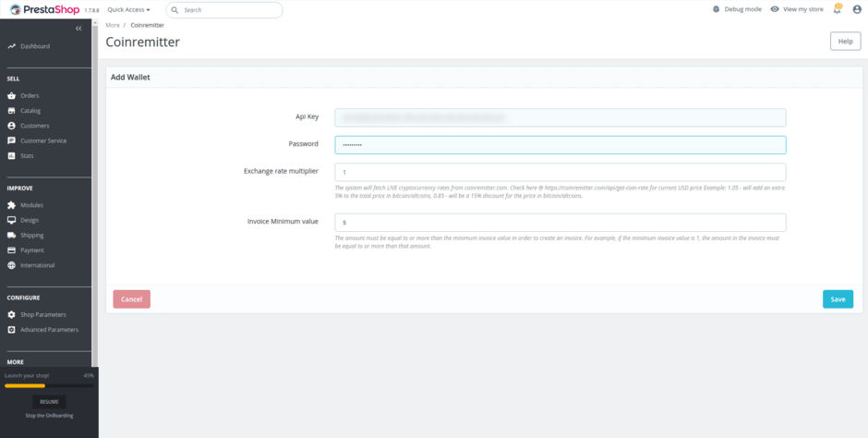Click the Shop Parameters gear icon
The width and height of the screenshot is (868, 438).
[x=12, y=314]
